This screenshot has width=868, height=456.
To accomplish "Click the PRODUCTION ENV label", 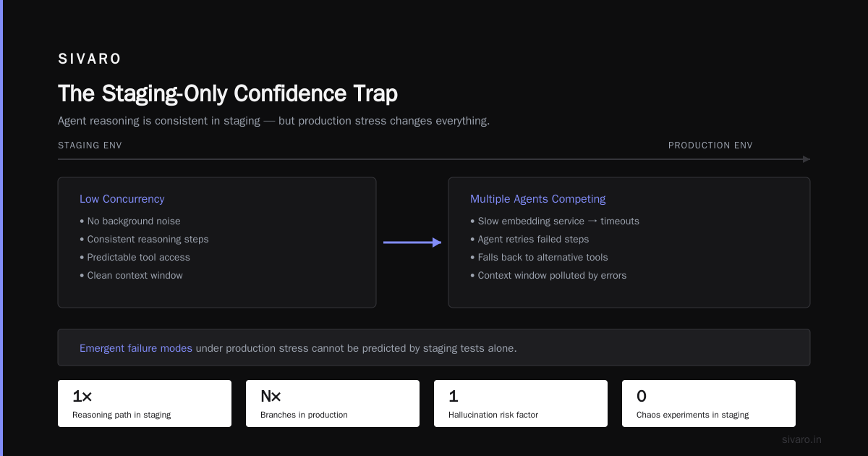I will [x=710, y=145].
